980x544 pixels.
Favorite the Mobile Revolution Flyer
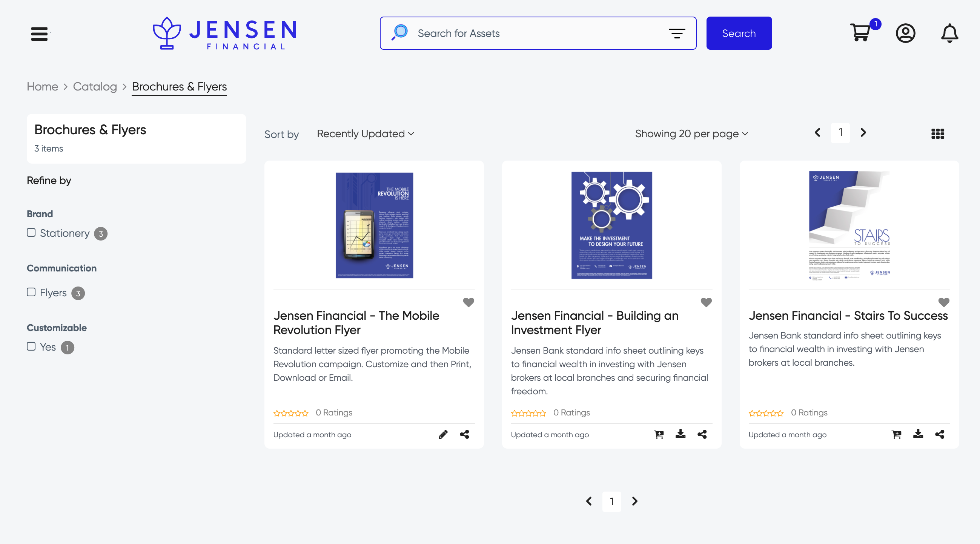[468, 302]
